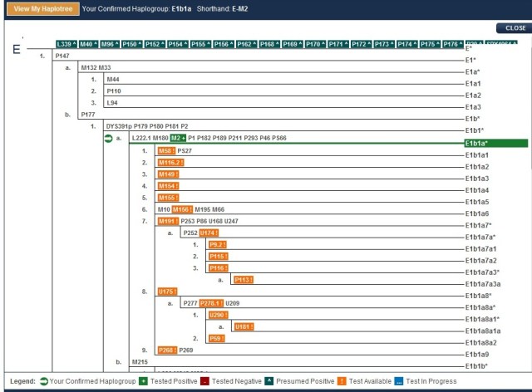Select the P150 presumed positive badge

[133, 44]
